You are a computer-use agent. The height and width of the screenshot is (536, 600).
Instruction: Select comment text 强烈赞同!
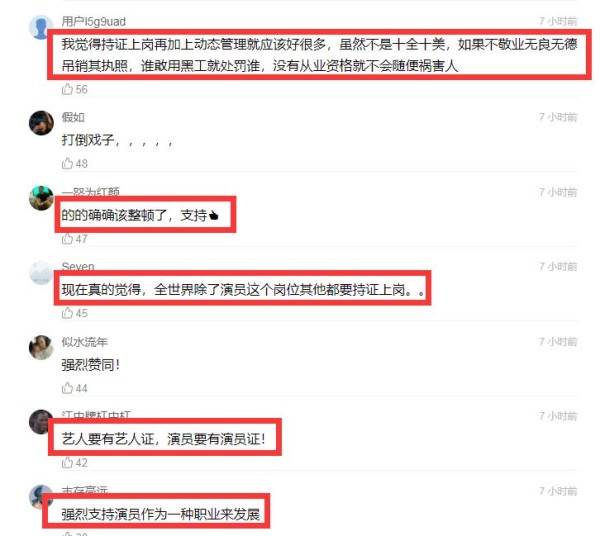click(x=91, y=365)
